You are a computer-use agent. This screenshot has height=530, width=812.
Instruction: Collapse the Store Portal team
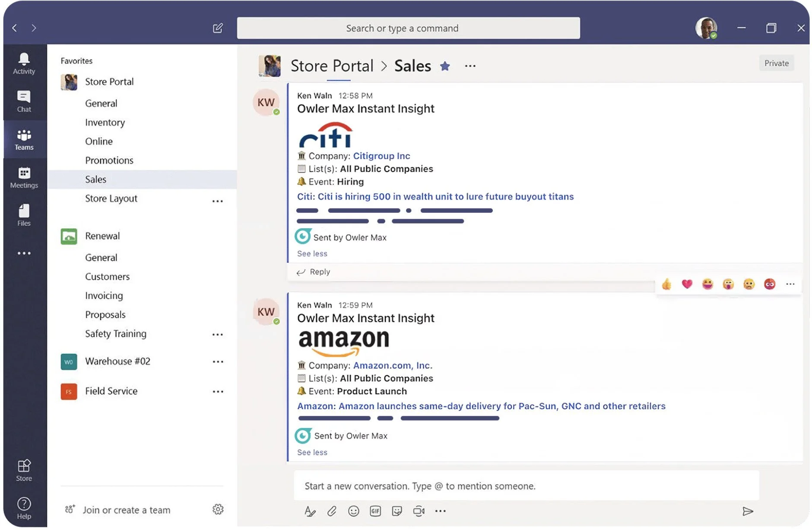[x=109, y=82]
